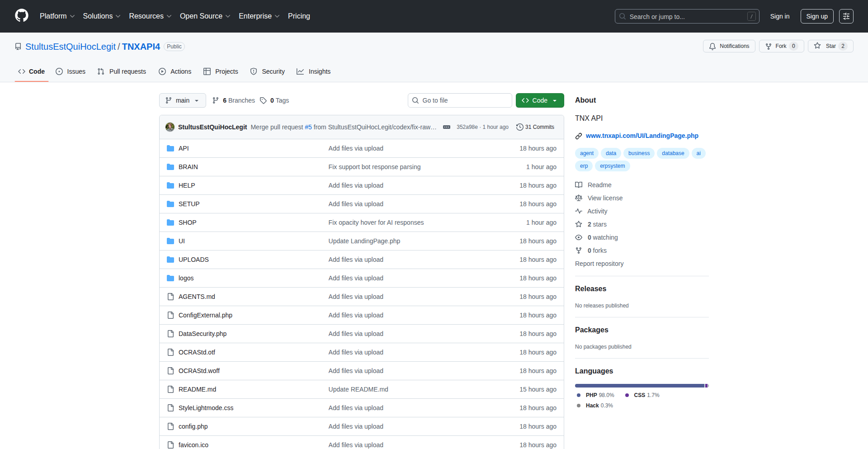Click Report repository link

pos(599,264)
